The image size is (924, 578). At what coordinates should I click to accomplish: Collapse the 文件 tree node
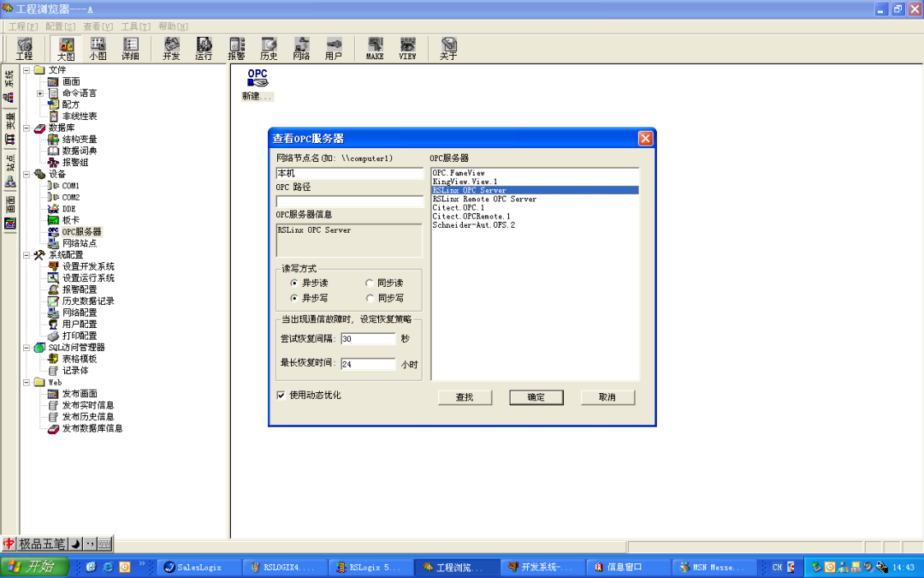(x=26, y=69)
